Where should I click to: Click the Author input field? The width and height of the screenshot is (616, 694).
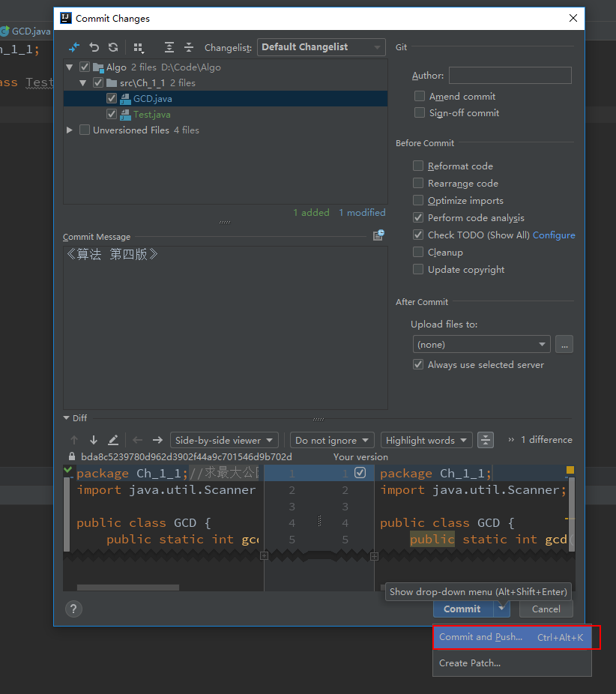510,75
